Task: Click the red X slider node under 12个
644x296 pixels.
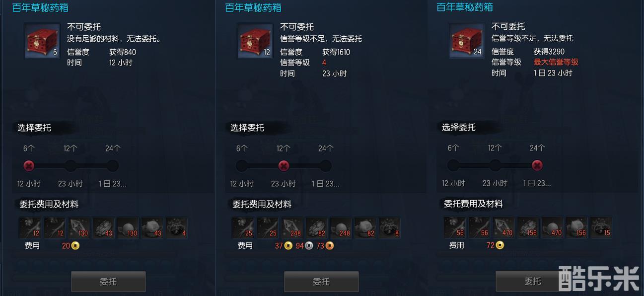Action: tap(284, 165)
